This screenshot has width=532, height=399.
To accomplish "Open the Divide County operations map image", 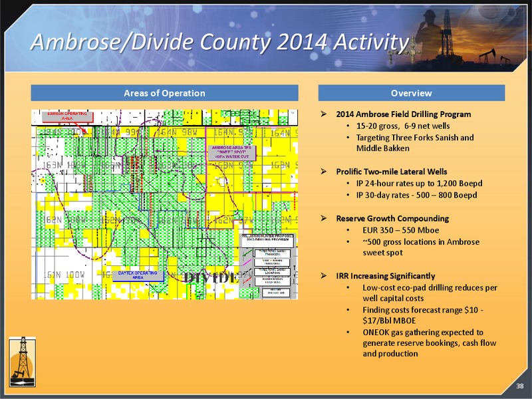I will 164,204.
